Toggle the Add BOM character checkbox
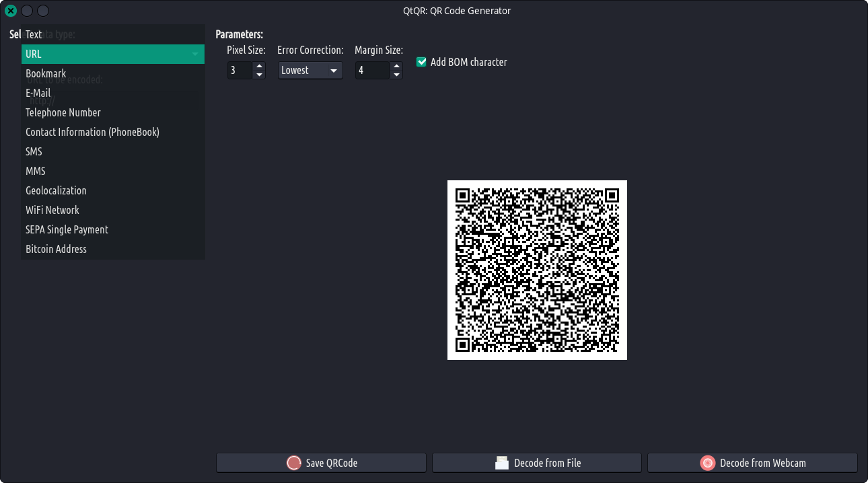The width and height of the screenshot is (868, 483). [422, 62]
